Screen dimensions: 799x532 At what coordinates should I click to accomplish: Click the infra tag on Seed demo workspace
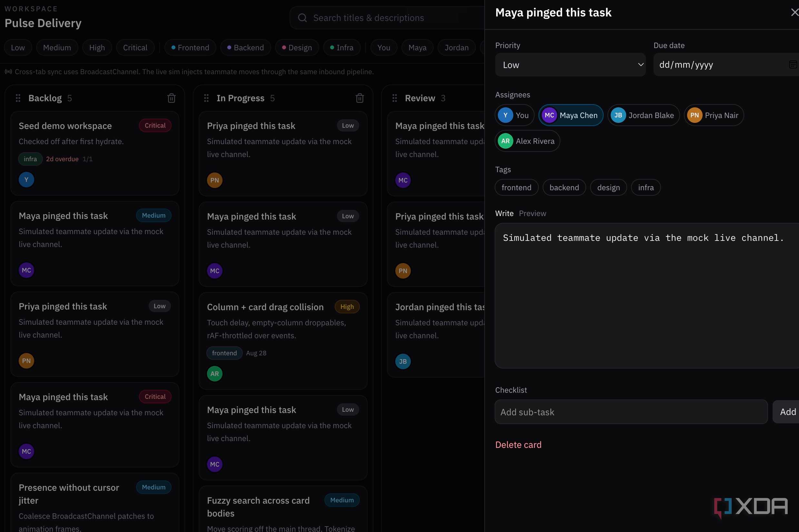click(x=30, y=159)
